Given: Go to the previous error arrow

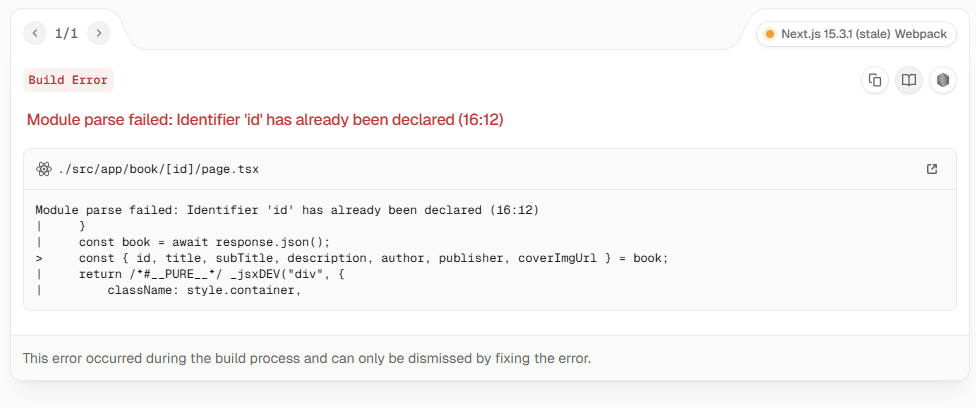Looking at the screenshot, I should click(x=35, y=33).
